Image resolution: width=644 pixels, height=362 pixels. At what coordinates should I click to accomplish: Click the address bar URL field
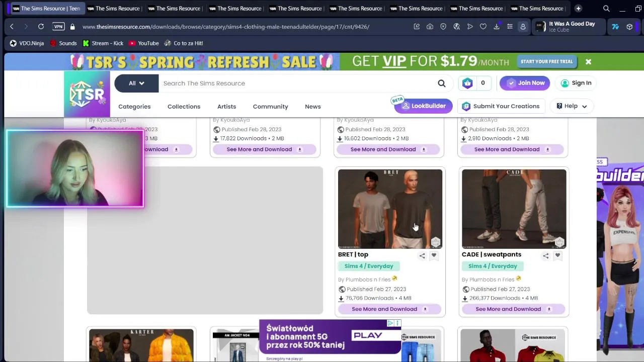225,27
